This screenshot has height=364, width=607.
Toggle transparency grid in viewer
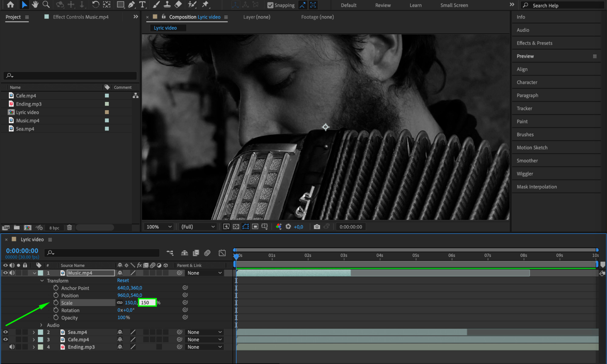[x=236, y=227]
